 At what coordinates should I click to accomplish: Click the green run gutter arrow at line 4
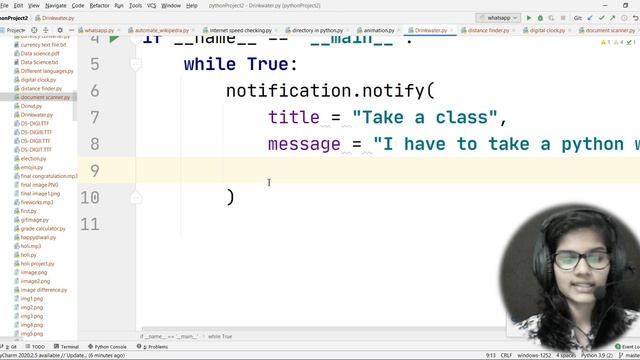coord(114,39)
